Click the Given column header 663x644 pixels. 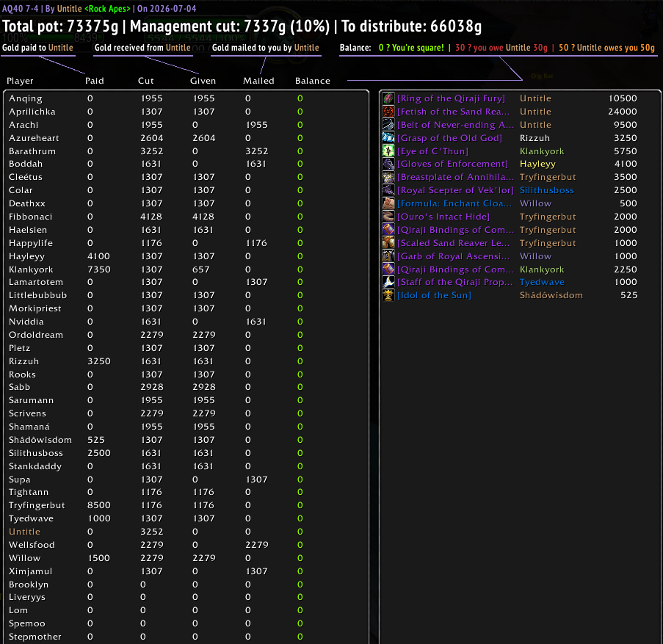click(x=203, y=81)
